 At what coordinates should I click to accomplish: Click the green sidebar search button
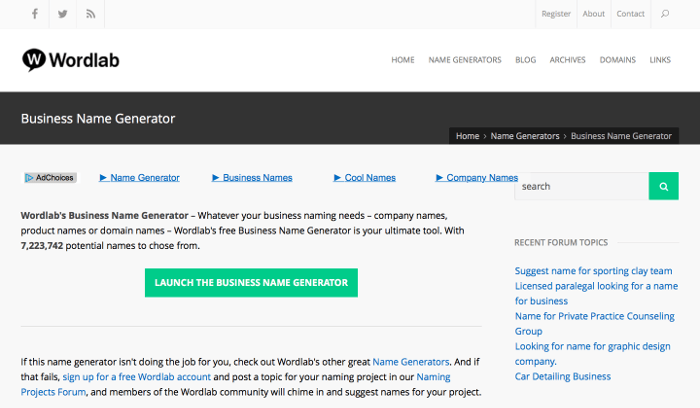pyautogui.click(x=663, y=186)
